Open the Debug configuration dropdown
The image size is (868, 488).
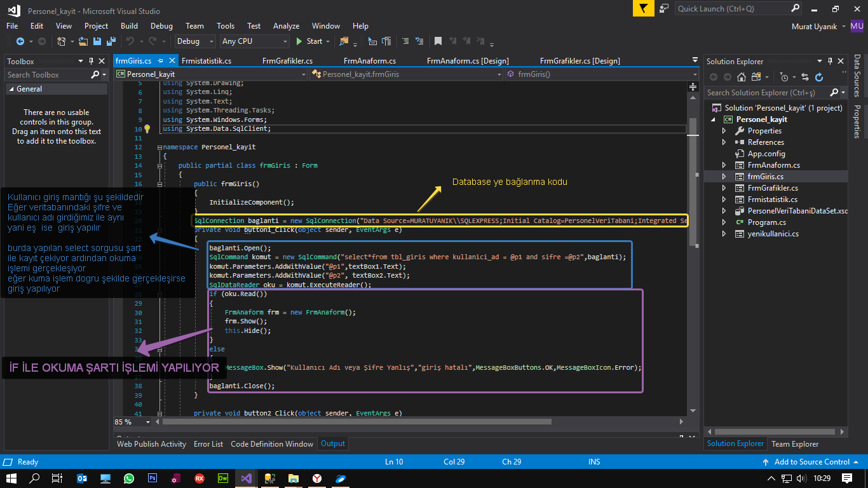point(195,41)
